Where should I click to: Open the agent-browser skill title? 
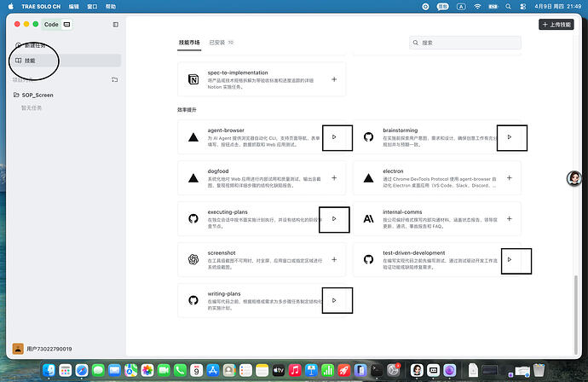pyautogui.click(x=226, y=130)
